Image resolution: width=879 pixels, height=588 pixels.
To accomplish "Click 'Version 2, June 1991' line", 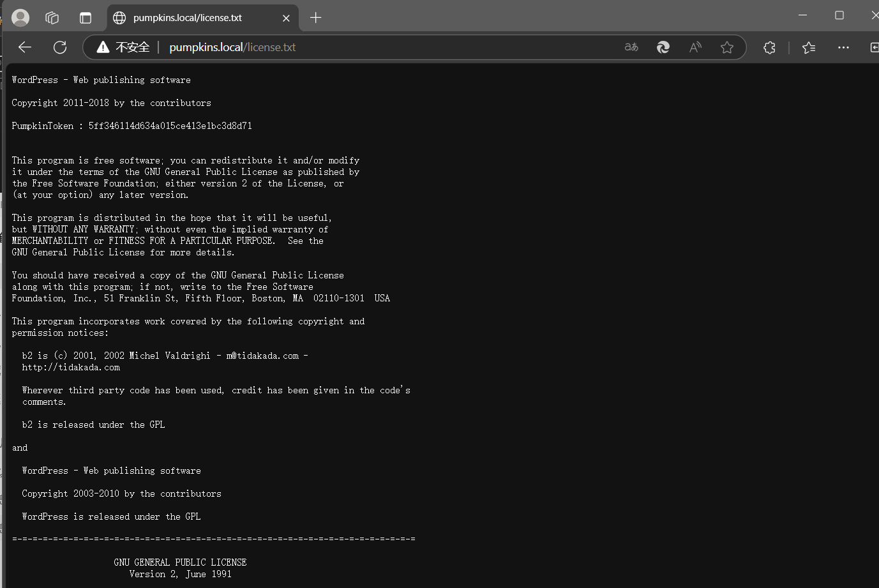I will click(180, 574).
